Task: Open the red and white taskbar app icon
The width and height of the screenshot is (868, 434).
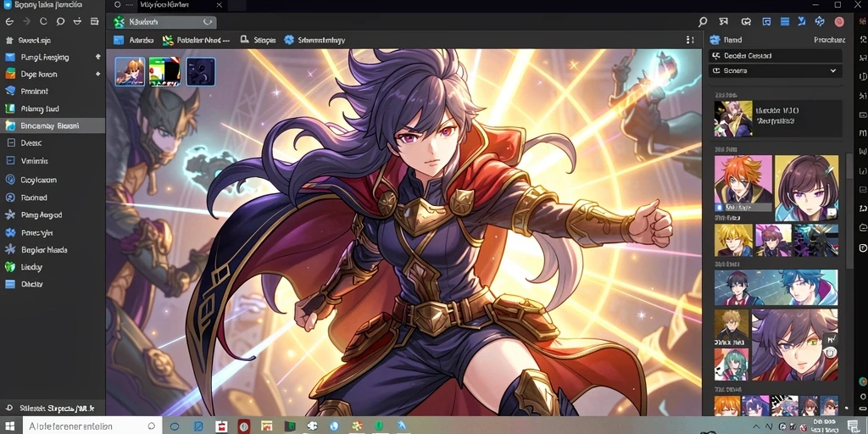Action: 222,426
